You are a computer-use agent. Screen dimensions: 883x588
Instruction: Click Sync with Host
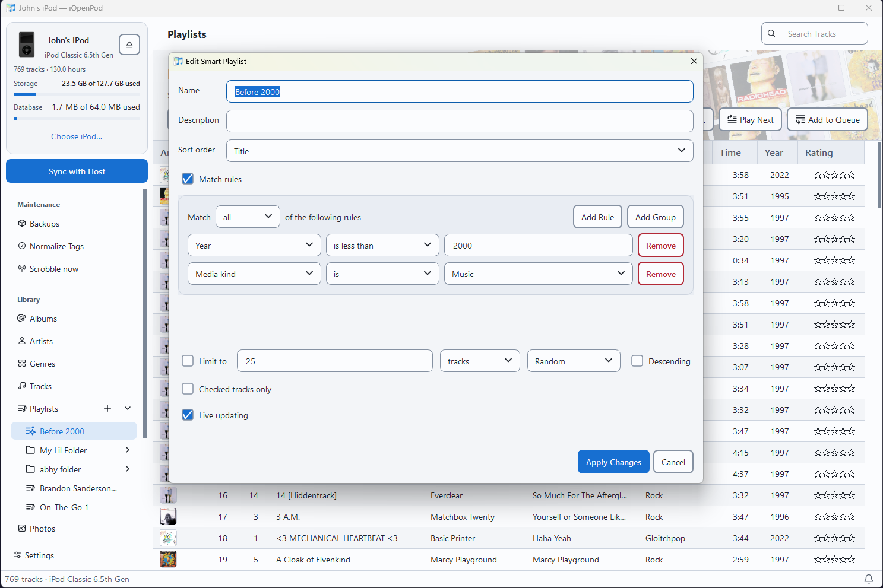(77, 171)
